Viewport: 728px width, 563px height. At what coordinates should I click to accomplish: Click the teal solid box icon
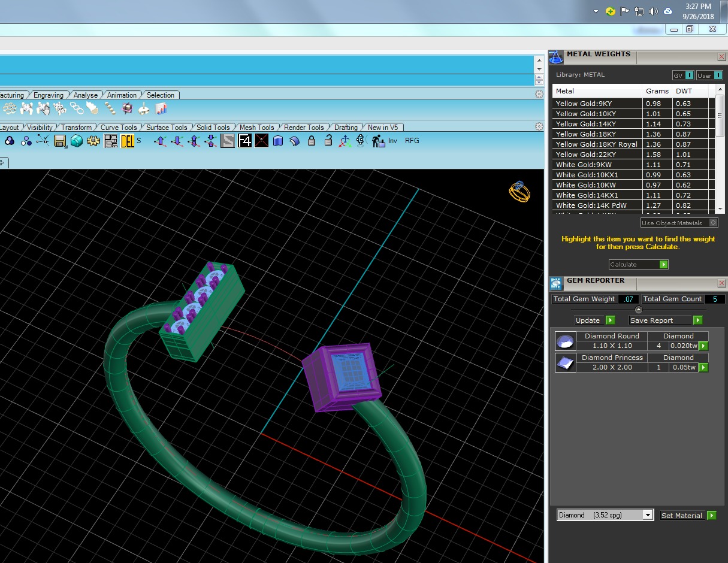click(76, 141)
